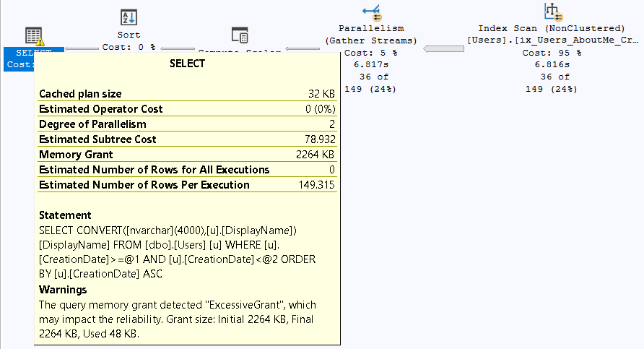Click the Index Scan NonClustered icon
This screenshot has height=349, width=644.
(553, 12)
